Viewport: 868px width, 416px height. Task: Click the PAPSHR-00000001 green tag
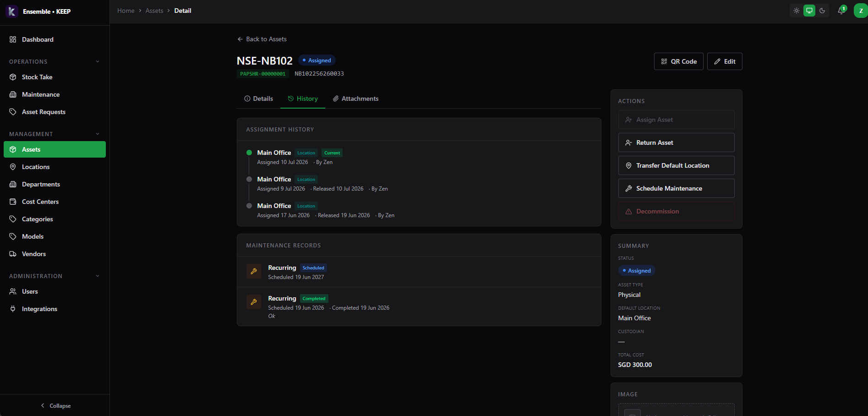coord(262,74)
